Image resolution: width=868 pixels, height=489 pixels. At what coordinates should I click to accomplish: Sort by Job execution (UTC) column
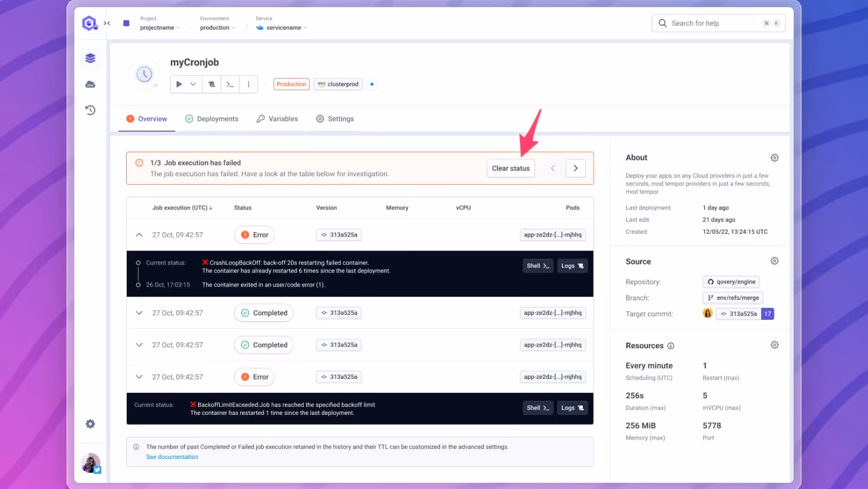click(x=182, y=208)
